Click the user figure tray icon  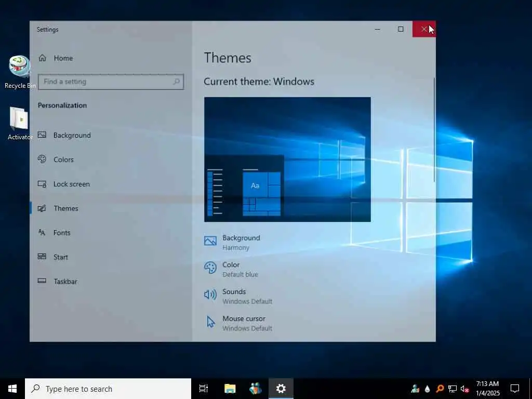pos(415,389)
